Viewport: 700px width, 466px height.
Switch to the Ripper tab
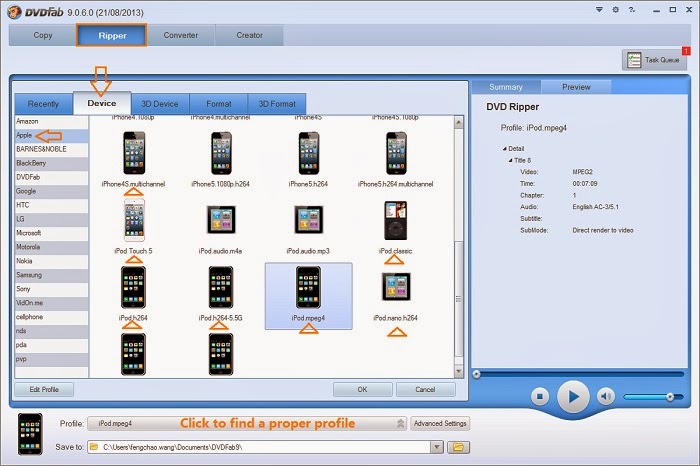click(112, 35)
